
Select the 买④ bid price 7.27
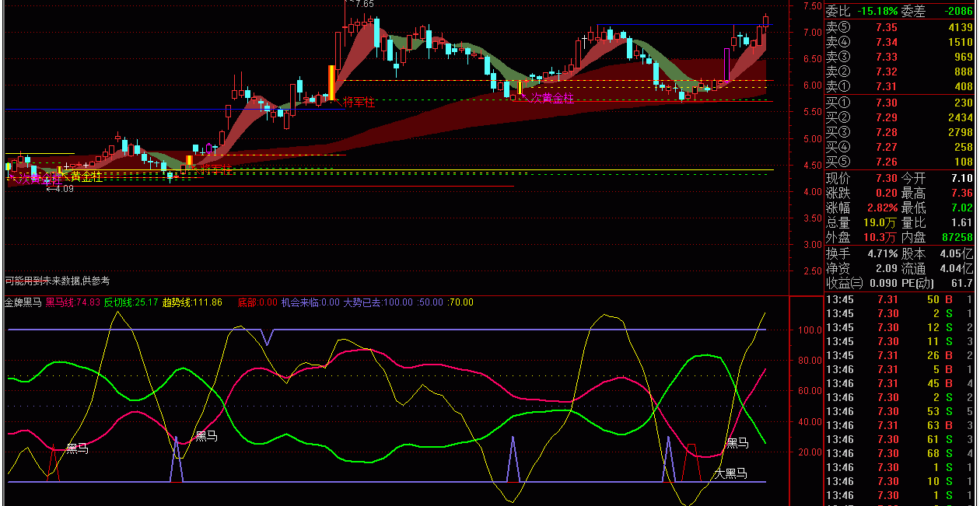point(887,147)
